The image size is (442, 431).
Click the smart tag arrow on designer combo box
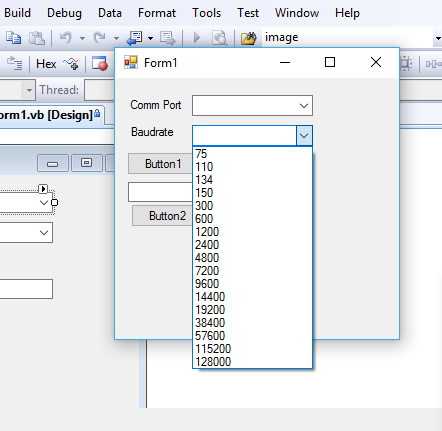[x=43, y=189]
